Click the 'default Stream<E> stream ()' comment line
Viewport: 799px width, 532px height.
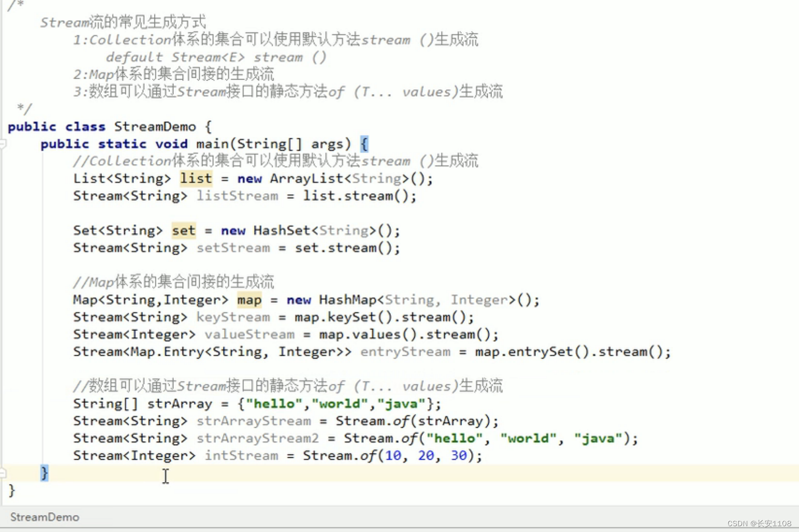coord(217,57)
